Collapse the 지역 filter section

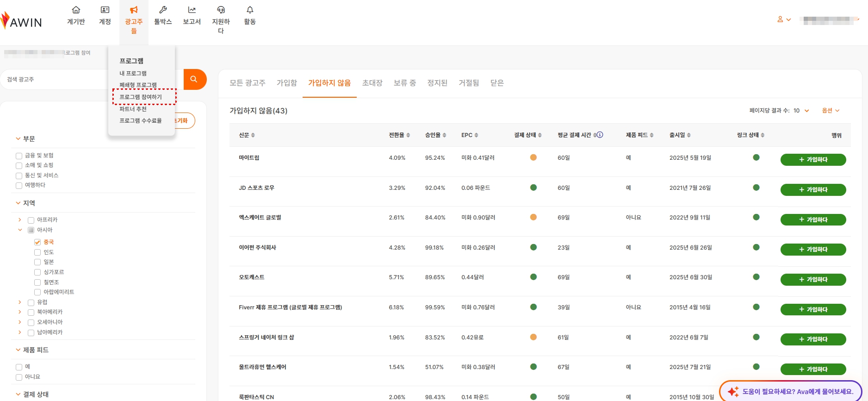point(18,203)
